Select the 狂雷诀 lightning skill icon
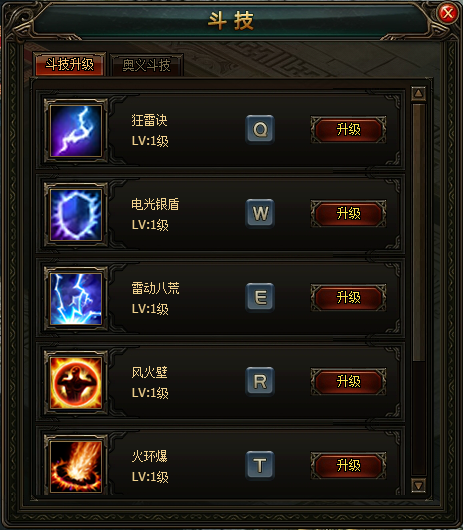Screen dimensions: 463x530 76,130
